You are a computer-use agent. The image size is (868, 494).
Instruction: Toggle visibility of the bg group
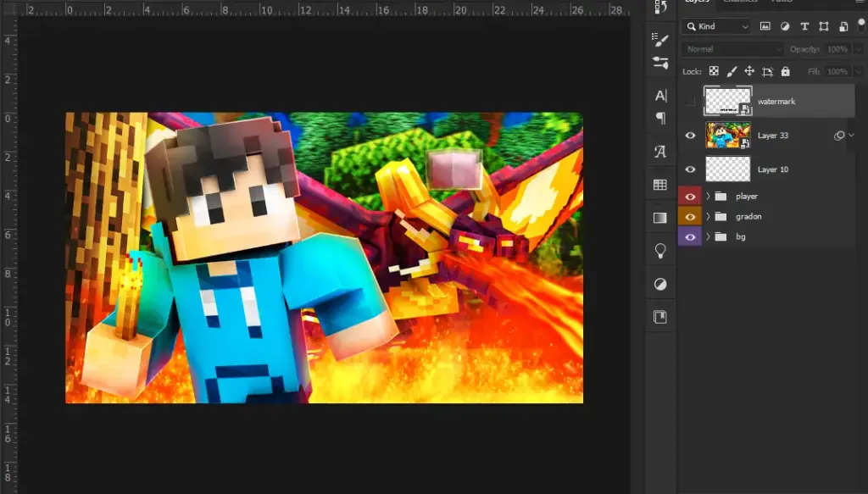point(689,236)
